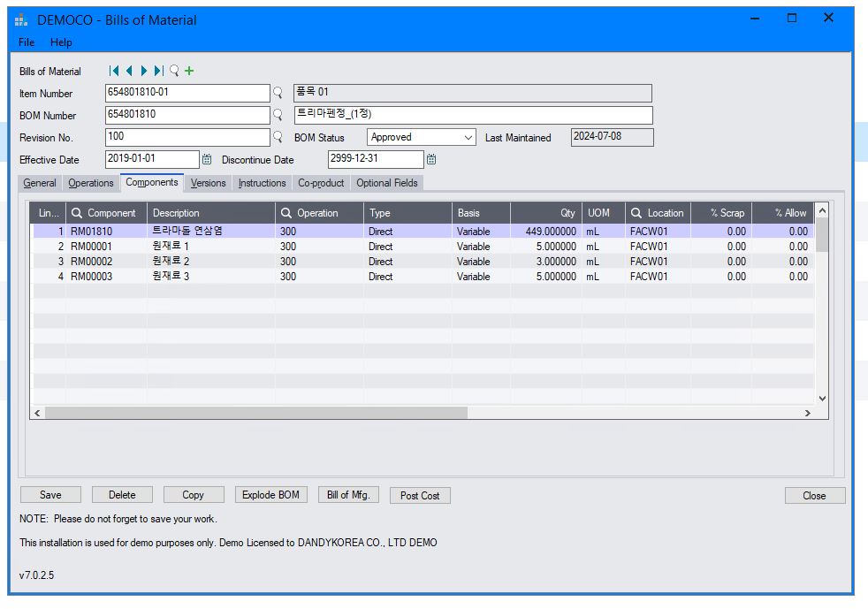The image size is (868, 609).
Task: Click the description cell 원재료 2
Action: [211, 262]
